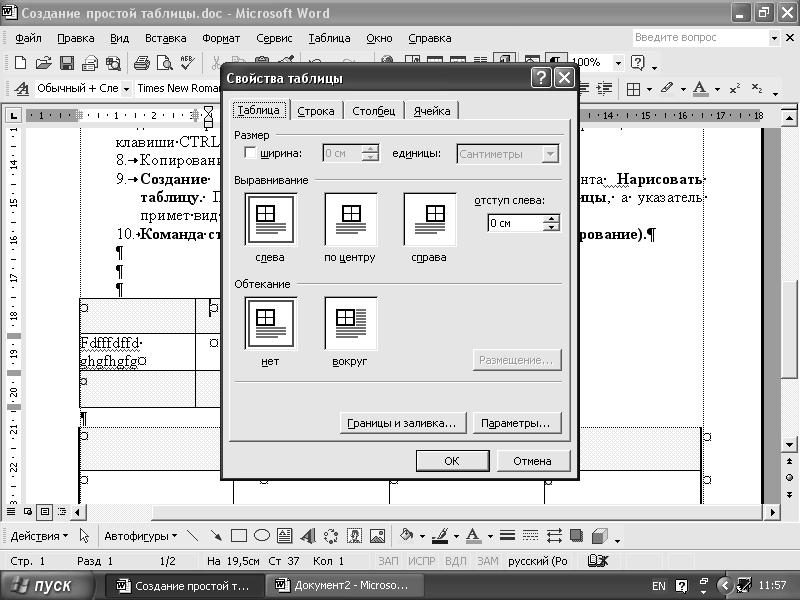This screenshot has width=800, height=600.
Task: Choose по центру center table alignment
Action: [351, 219]
